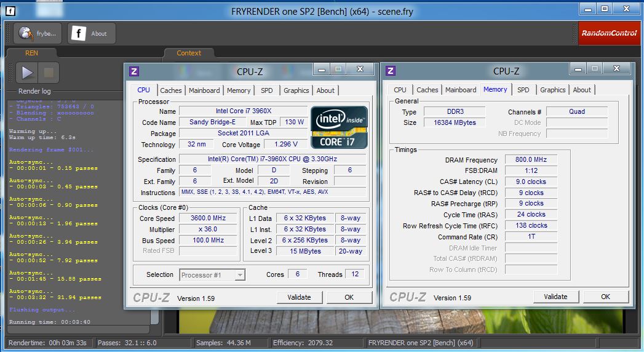Viewport: 644px width, 352px height.
Task: Maximize the FRYRENDER window
Action: [x=605, y=9]
